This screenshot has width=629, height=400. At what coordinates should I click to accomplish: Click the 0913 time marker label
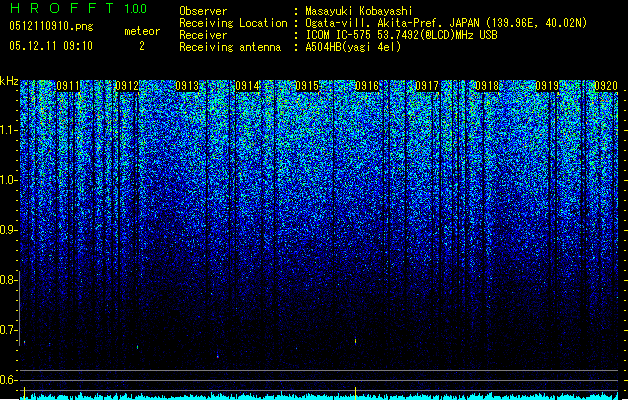coord(187,86)
